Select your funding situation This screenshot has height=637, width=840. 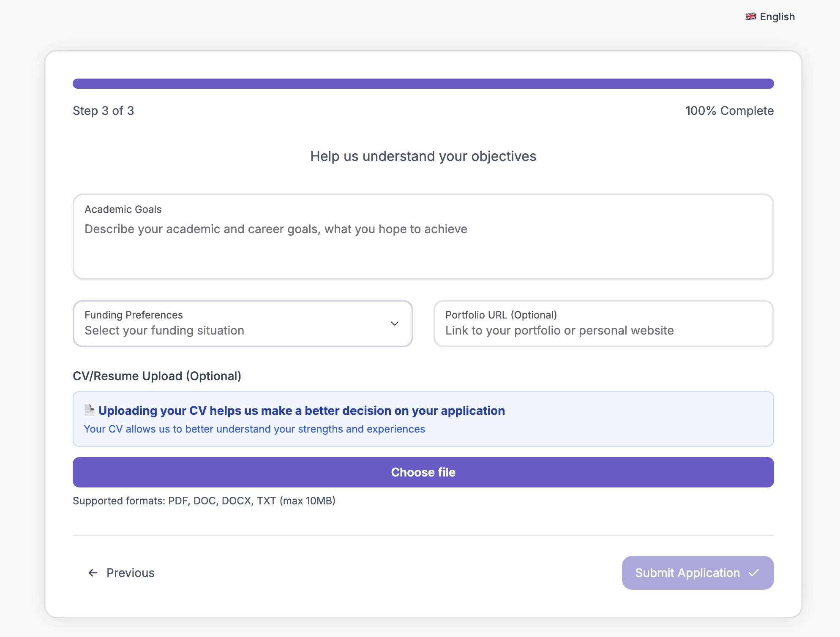click(243, 330)
